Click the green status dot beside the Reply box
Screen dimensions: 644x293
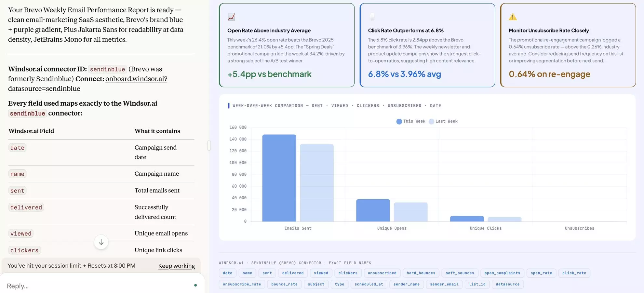(195, 285)
